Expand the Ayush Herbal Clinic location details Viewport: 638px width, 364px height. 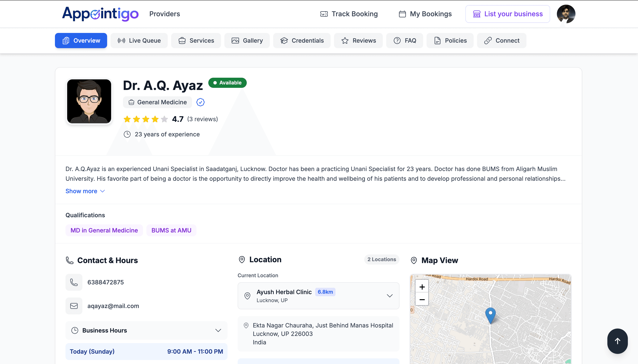click(390, 296)
